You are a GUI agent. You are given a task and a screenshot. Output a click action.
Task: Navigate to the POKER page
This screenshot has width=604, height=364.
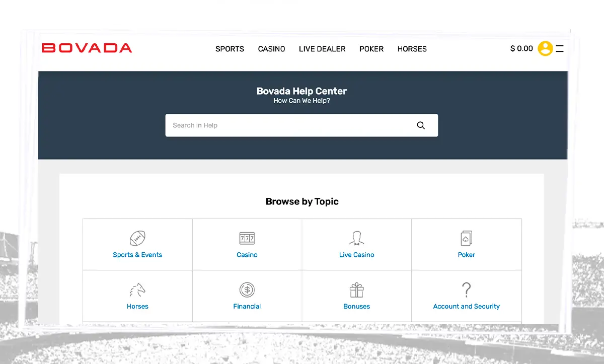pos(371,49)
